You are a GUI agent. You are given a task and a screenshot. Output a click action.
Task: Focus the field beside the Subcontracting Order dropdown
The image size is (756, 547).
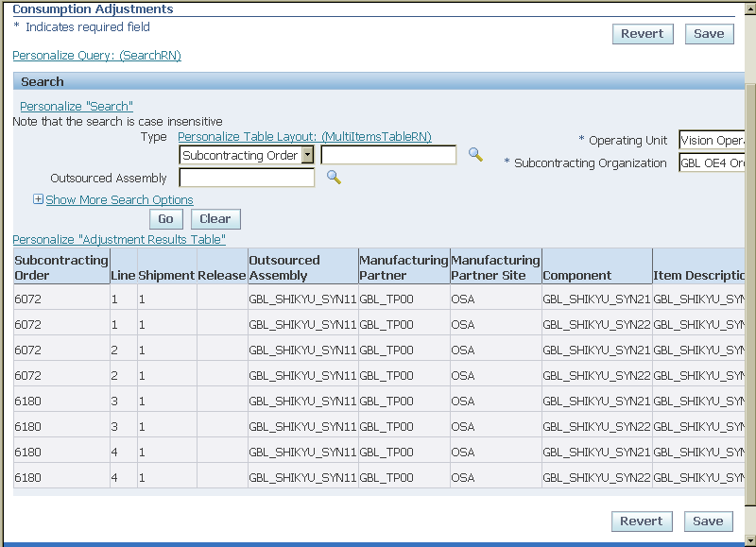point(388,155)
